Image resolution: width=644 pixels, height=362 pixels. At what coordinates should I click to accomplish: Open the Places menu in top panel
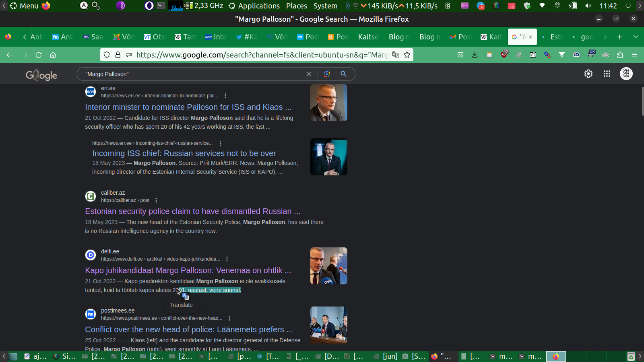(x=297, y=6)
